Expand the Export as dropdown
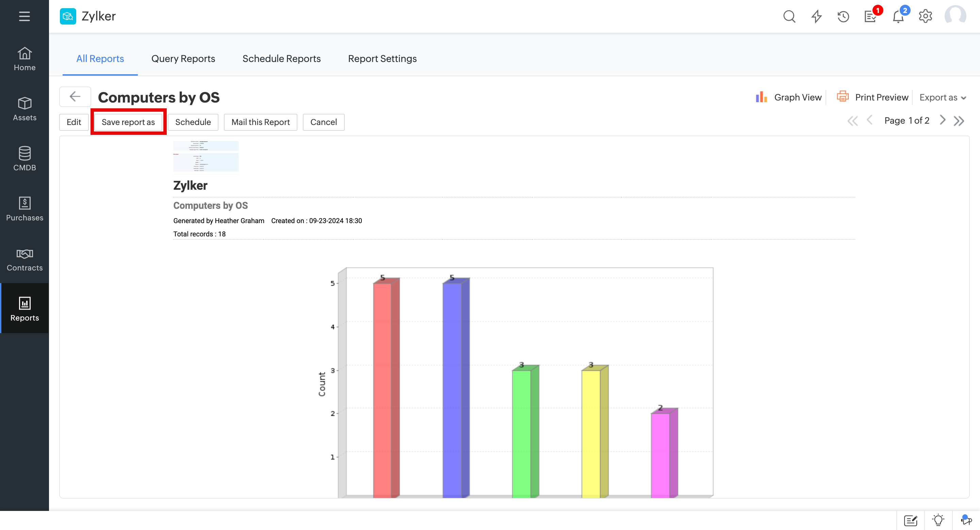Screen dimensions: 980x530 pos(942,97)
